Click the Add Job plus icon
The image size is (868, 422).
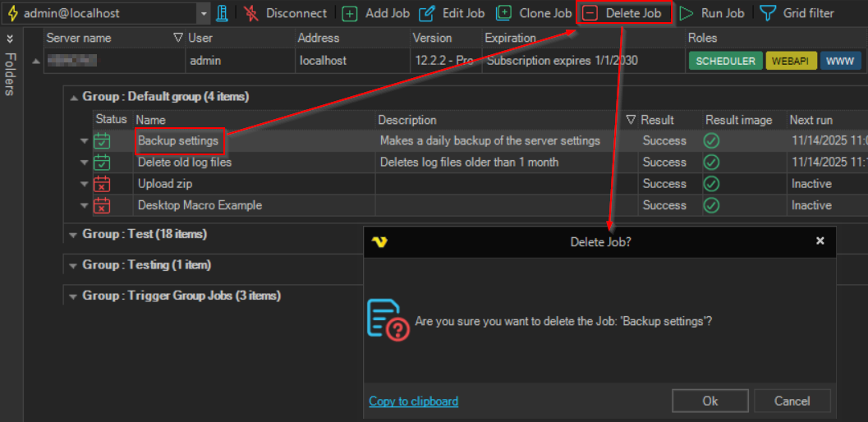coord(350,13)
